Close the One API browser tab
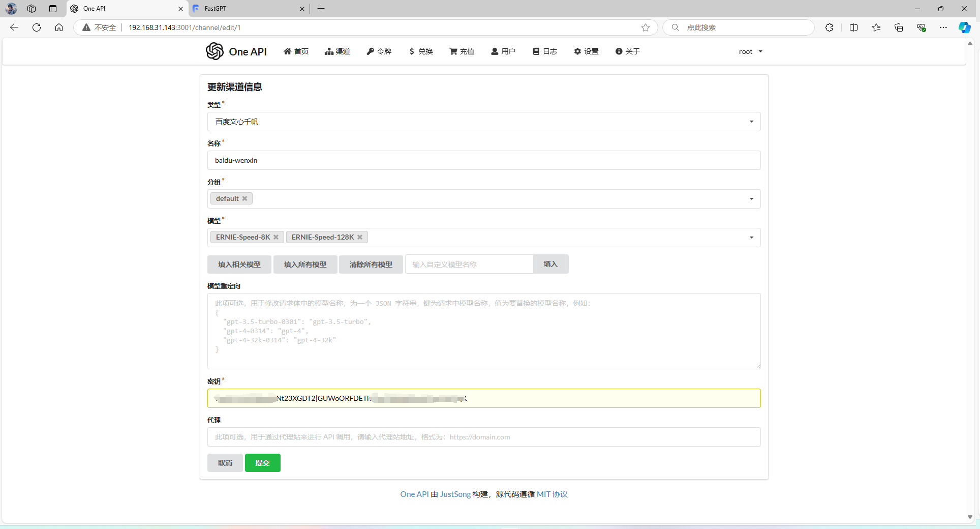This screenshot has width=980, height=529. pyautogui.click(x=180, y=9)
